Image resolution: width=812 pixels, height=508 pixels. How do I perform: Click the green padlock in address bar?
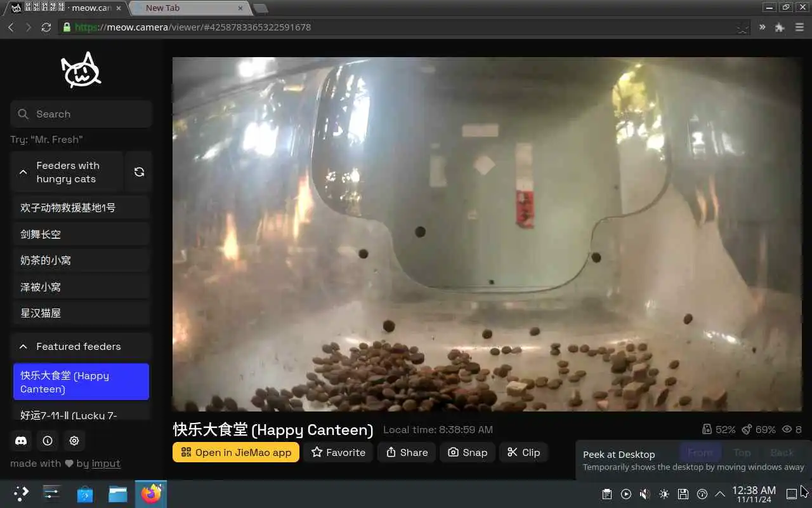pos(67,27)
